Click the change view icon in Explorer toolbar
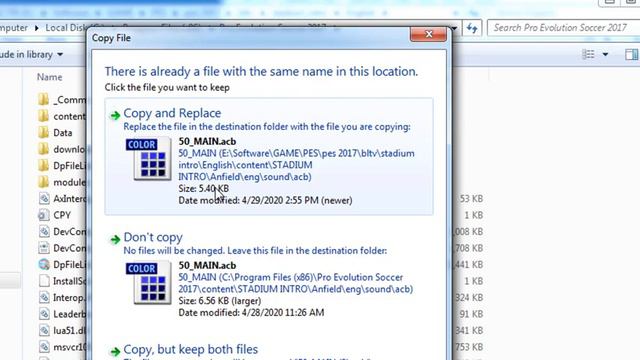 click(588, 54)
